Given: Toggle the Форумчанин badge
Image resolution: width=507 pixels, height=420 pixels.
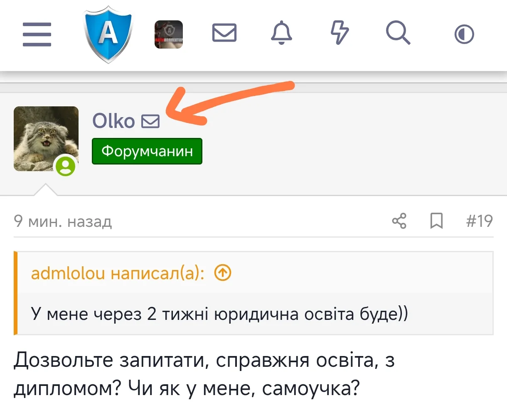Looking at the screenshot, I should tap(147, 151).
